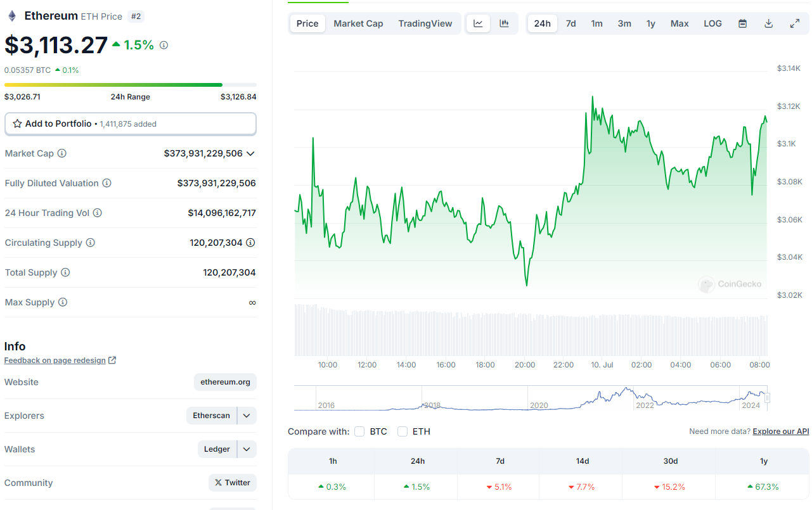The image size is (812, 510).
Task: Click the $3,026.71 range low value
Action: coord(22,97)
